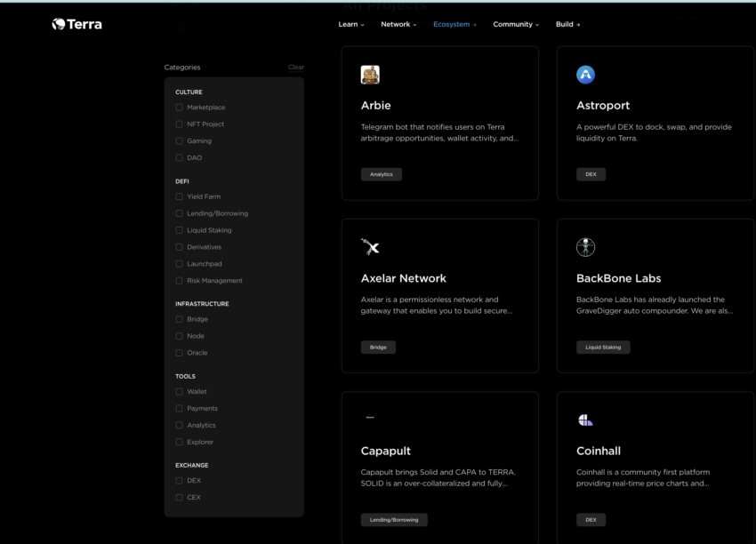Select the Axelar Network logo icon
The height and width of the screenshot is (544, 756).
pyautogui.click(x=370, y=247)
